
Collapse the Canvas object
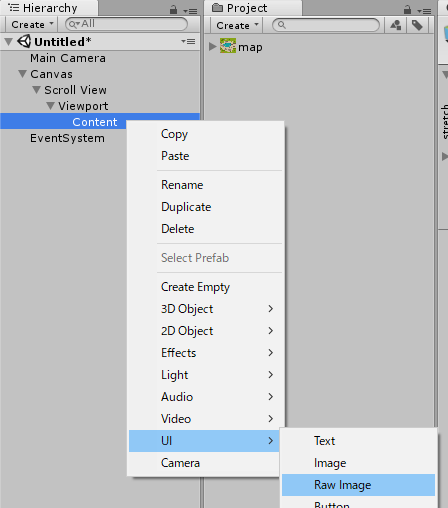pyautogui.click(x=22, y=74)
